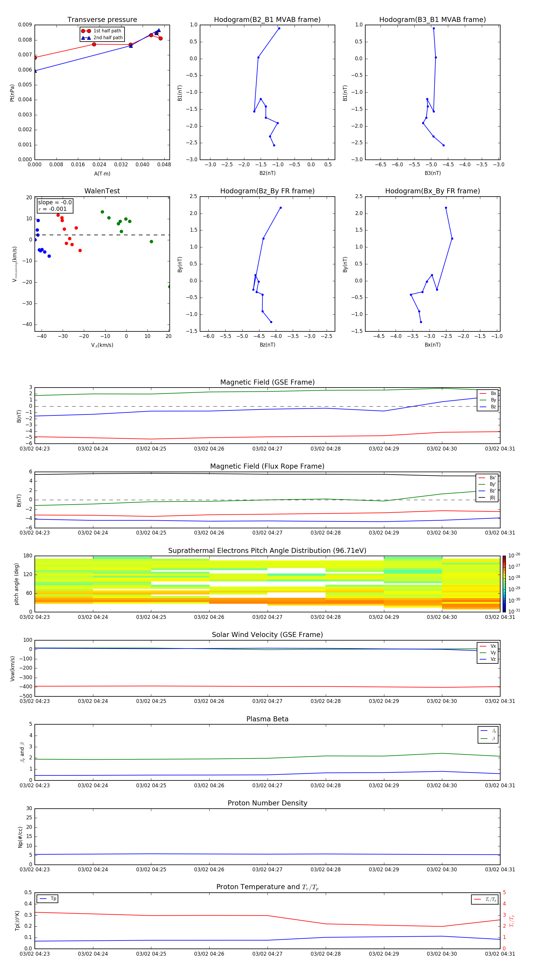Click the 'Magnetic Field (Flux Rope Frame)' title
This screenshot has height=980, width=535.
pyautogui.click(x=267, y=467)
